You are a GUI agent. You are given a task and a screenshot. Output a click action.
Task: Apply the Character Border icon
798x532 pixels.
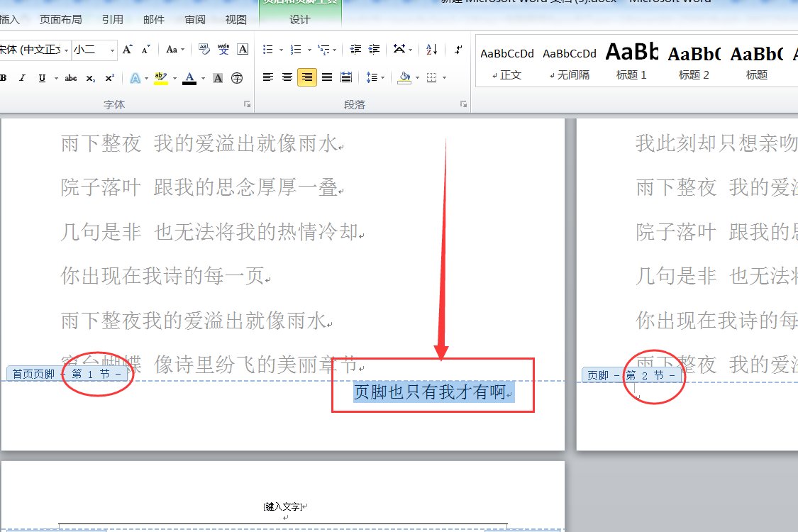242,50
